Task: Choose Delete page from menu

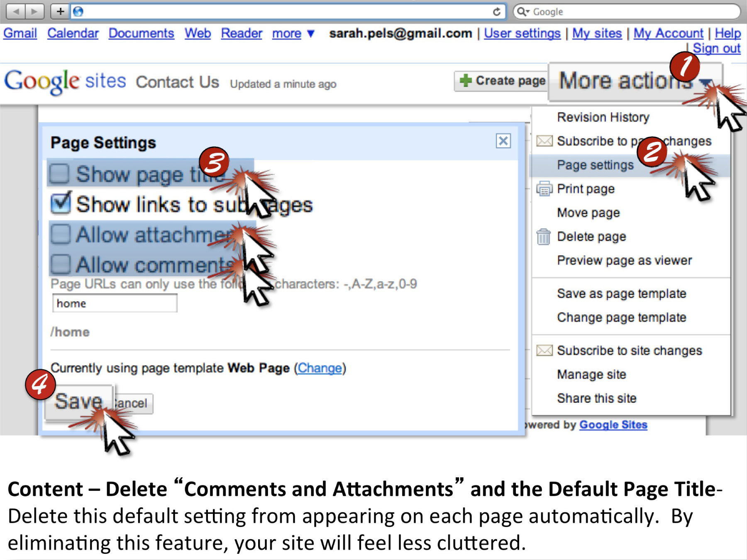Action: click(591, 236)
